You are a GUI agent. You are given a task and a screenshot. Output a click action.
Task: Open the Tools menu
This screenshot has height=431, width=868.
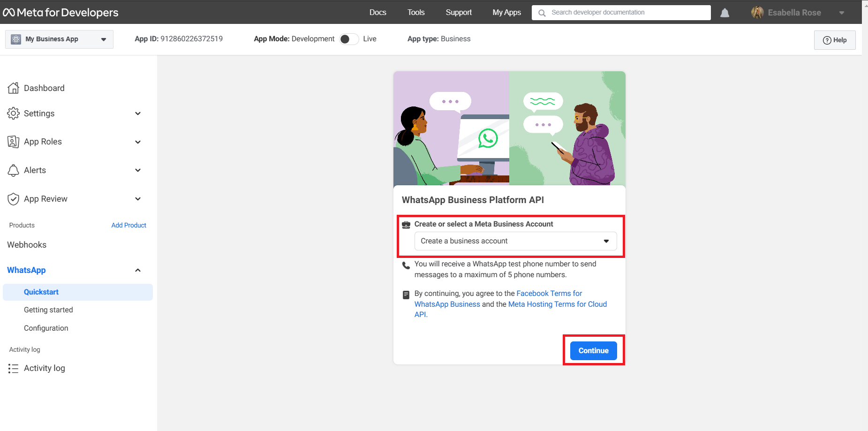coord(416,13)
